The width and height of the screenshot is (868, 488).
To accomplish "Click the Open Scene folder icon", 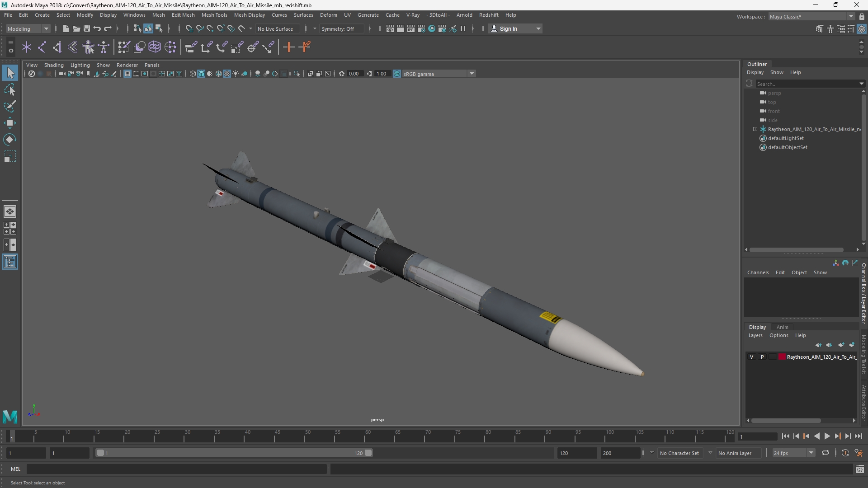I will (x=76, y=28).
